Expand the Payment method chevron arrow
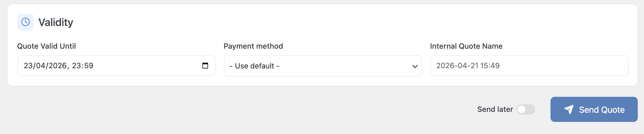The image size is (644, 134). (415, 66)
